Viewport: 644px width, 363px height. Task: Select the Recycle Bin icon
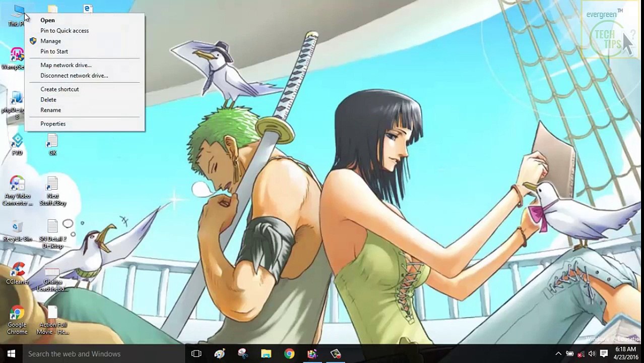pos(17,231)
